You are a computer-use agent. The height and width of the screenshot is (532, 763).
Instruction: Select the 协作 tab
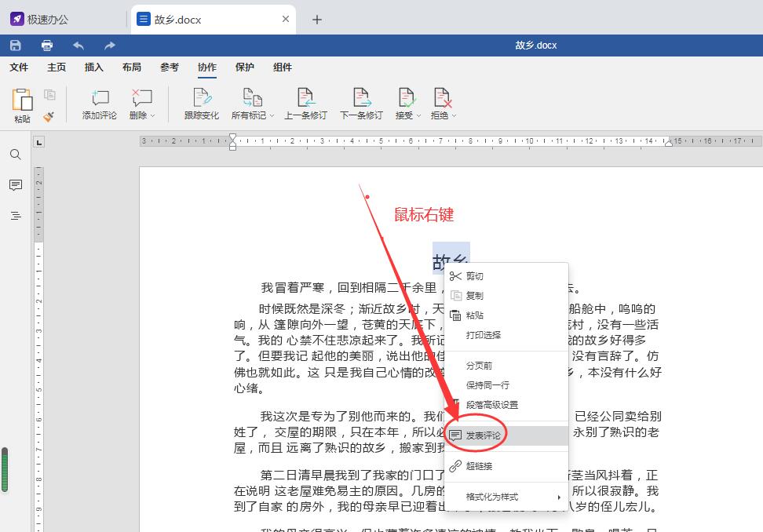(x=206, y=67)
